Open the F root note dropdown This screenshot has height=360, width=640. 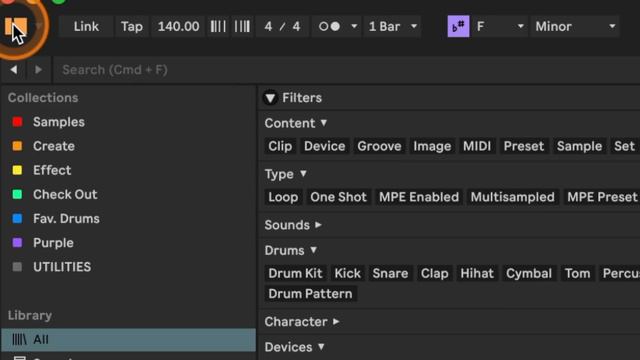click(x=500, y=27)
